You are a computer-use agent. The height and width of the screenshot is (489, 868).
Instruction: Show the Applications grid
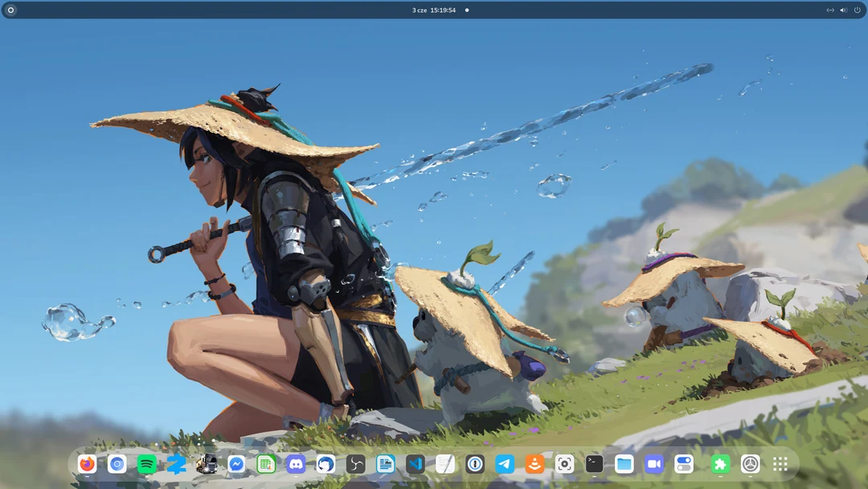pyautogui.click(x=778, y=464)
